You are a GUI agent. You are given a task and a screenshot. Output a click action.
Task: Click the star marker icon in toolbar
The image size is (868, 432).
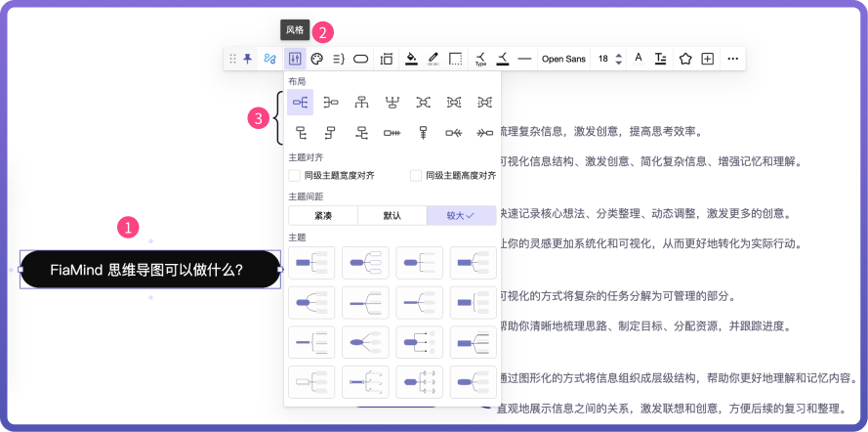pos(685,59)
